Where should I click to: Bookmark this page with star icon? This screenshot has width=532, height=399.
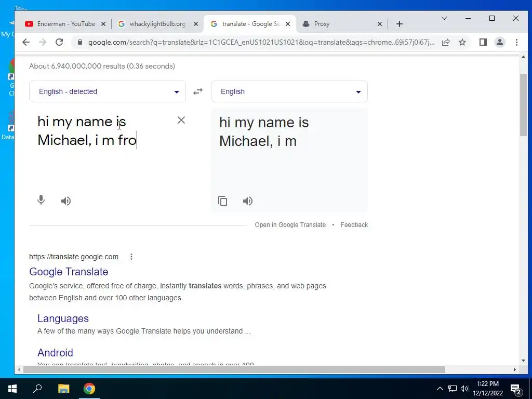point(462,42)
